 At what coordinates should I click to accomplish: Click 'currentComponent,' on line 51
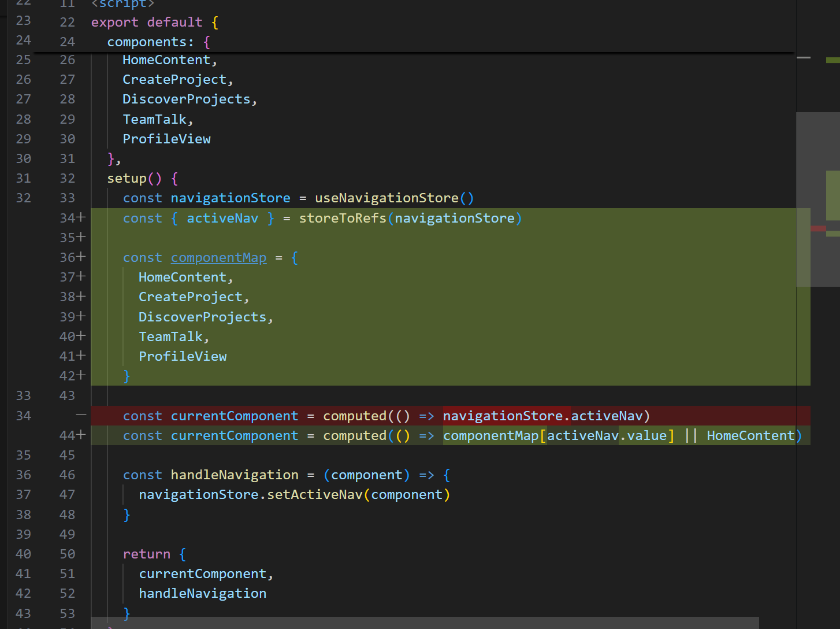206,574
